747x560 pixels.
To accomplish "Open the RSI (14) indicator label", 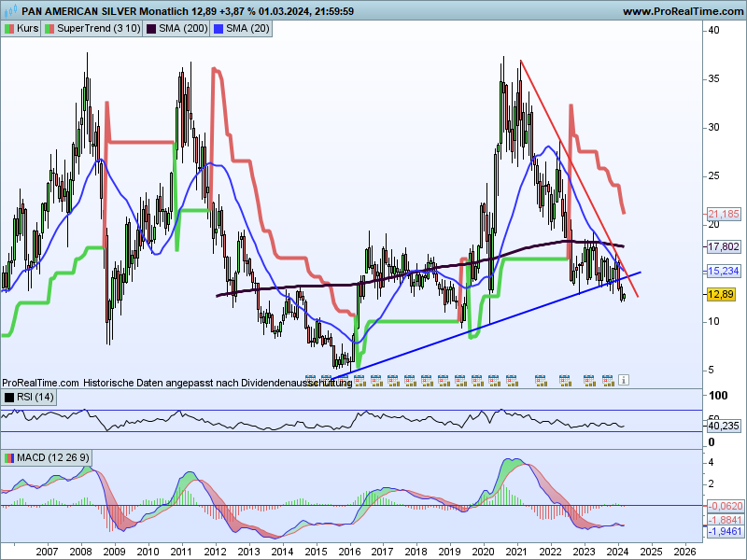I will pos(35,397).
